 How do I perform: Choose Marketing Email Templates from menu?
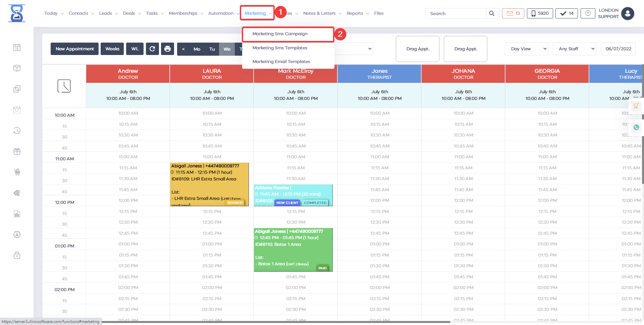click(x=281, y=62)
